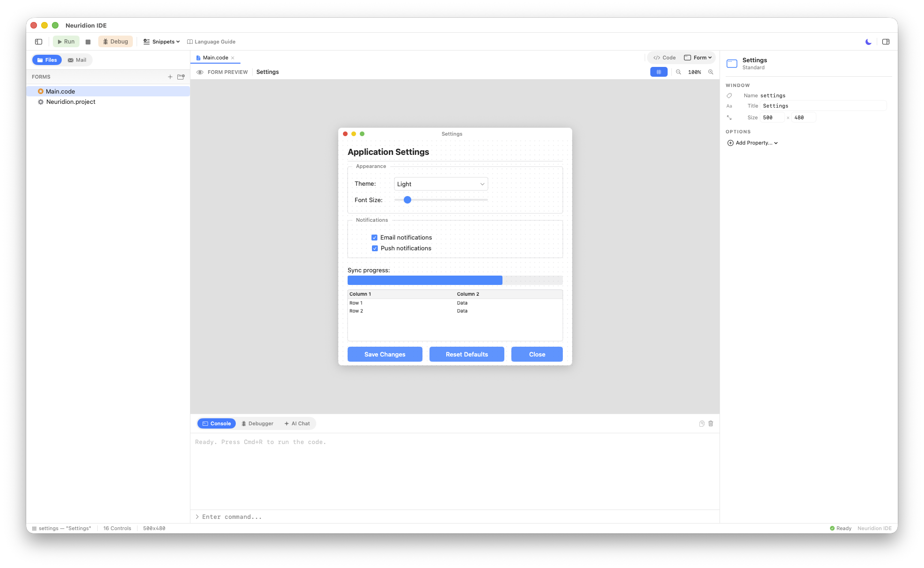Disable Push notifications checkbox
Viewport: 924px width, 568px height.
pyautogui.click(x=375, y=248)
